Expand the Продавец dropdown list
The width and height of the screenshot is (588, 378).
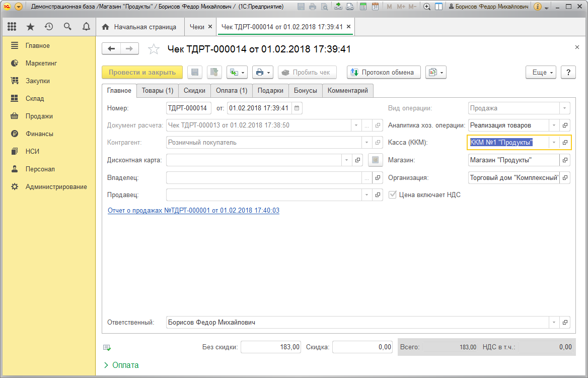point(367,195)
